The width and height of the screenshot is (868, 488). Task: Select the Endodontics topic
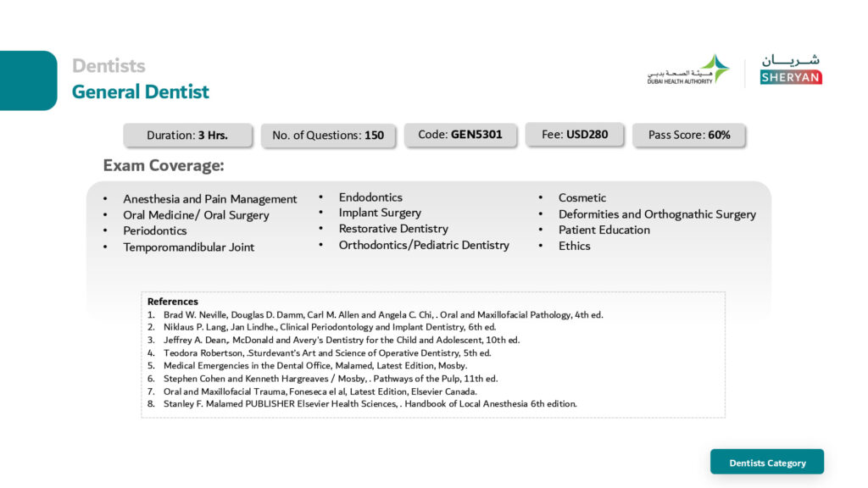click(370, 197)
